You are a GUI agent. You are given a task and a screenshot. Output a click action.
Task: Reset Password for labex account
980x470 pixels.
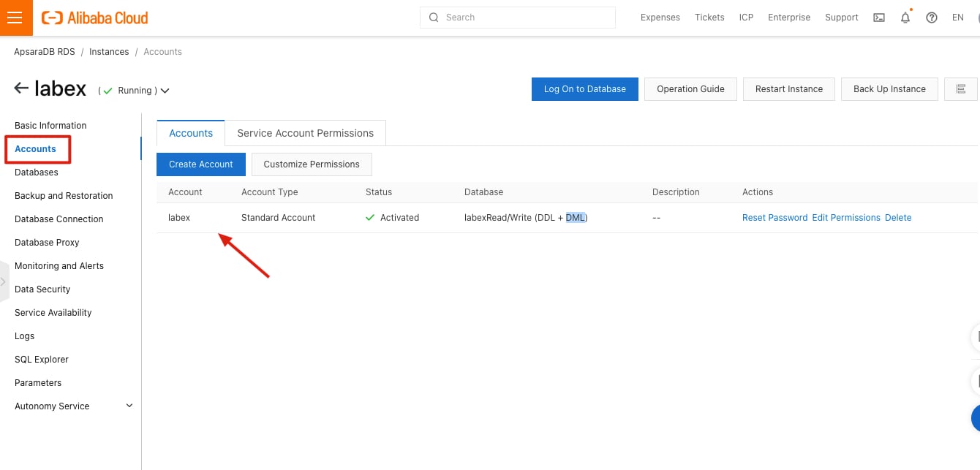(x=774, y=218)
